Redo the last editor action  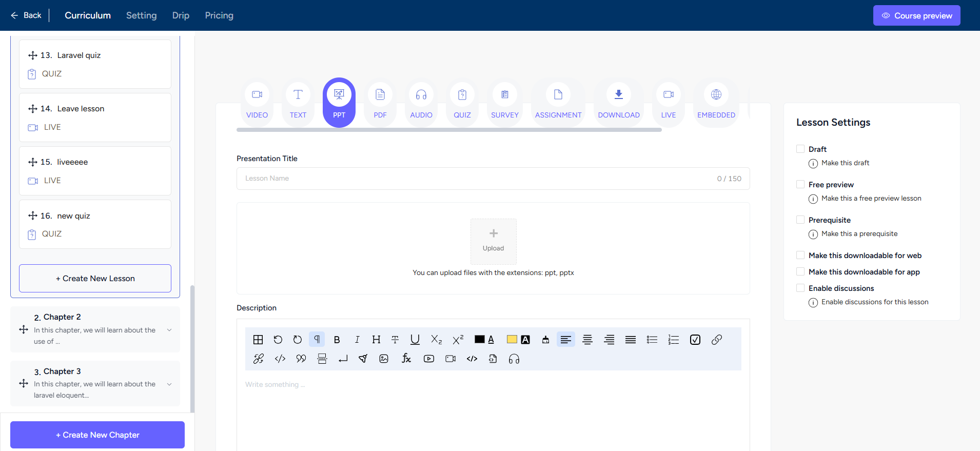[x=297, y=340]
